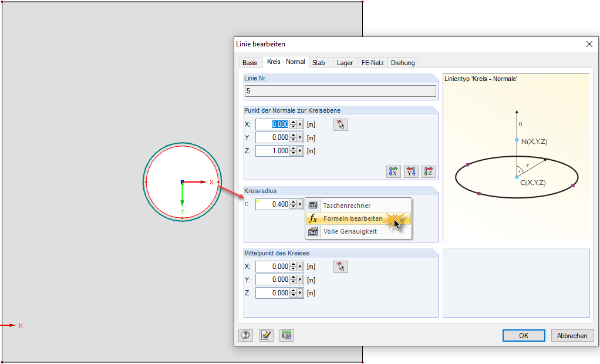600x364 pixels.
Task: Click the pick-point icon beside the normal point coordinates
Action: [341, 124]
